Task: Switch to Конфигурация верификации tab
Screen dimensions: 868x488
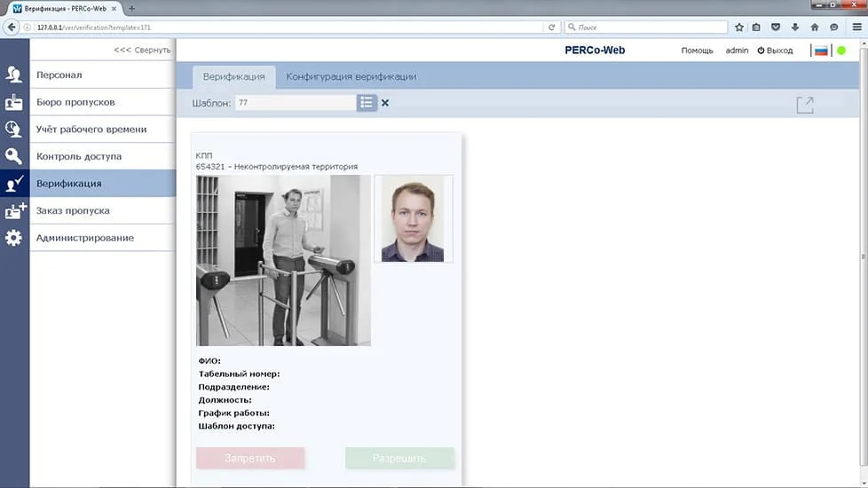Action: click(351, 76)
